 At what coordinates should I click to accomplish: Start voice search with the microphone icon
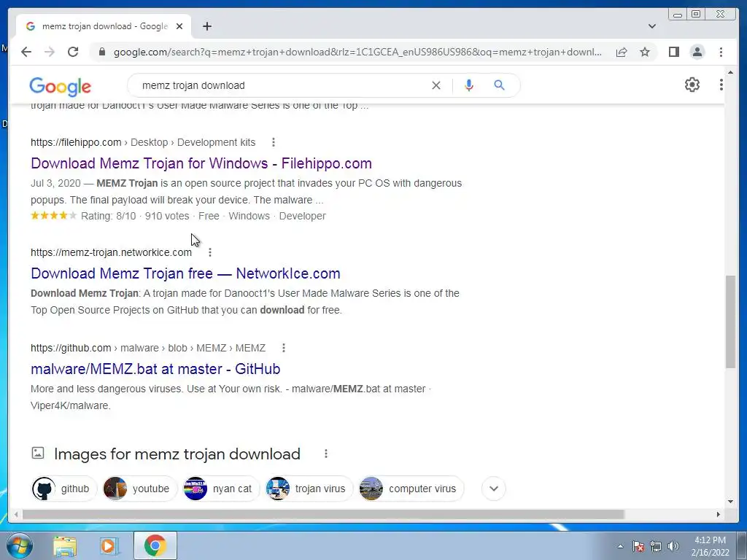(x=469, y=85)
